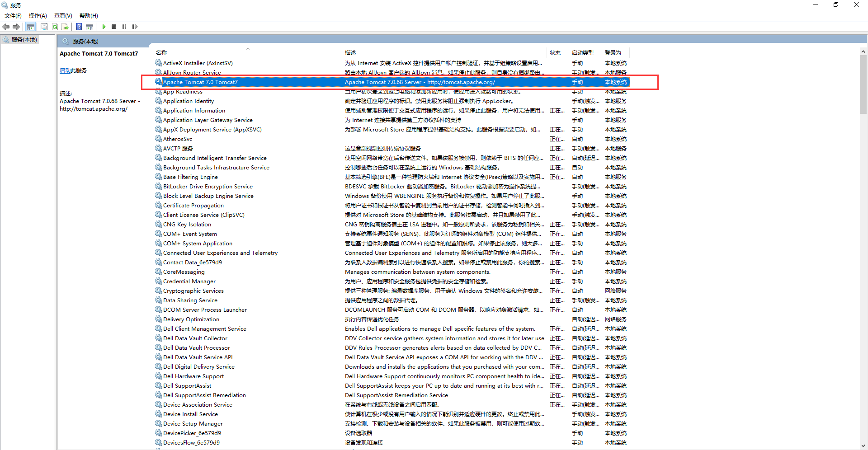This screenshot has width=868, height=450.
Task: Sort by the 启动类型 column header
Action: coord(585,53)
